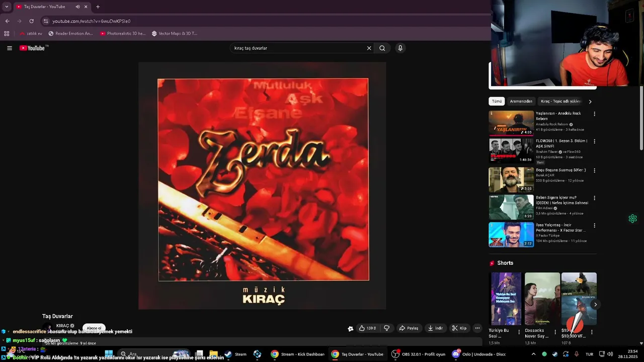Open 'İlyas Yalçıntaş - İncir Performansı' thumbnail
The image size is (644, 362).
511,235
